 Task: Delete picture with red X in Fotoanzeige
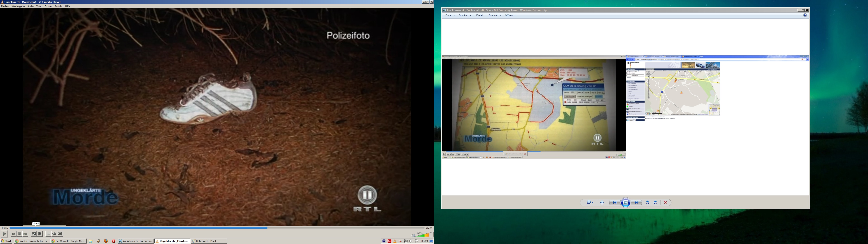coord(665,203)
